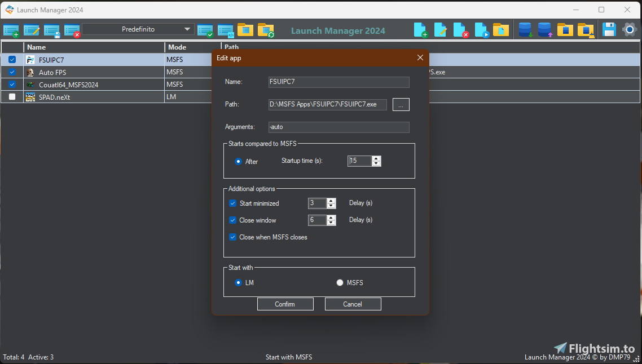Click the Startup time value field
This screenshot has width=642, height=364.
[359, 161]
